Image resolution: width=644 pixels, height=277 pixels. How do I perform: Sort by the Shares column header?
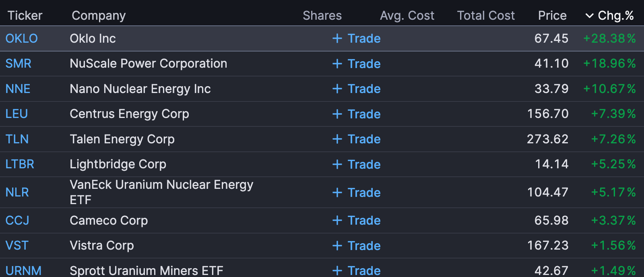coord(322,15)
